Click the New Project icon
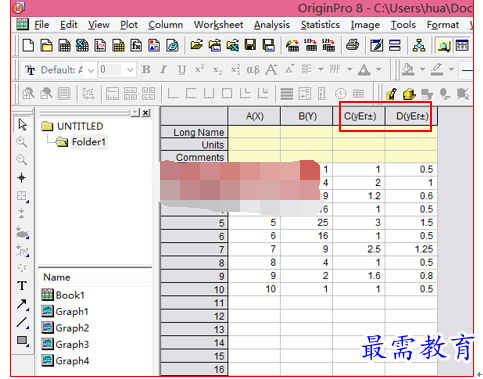This screenshot has height=379, width=483. pyautogui.click(x=28, y=45)
